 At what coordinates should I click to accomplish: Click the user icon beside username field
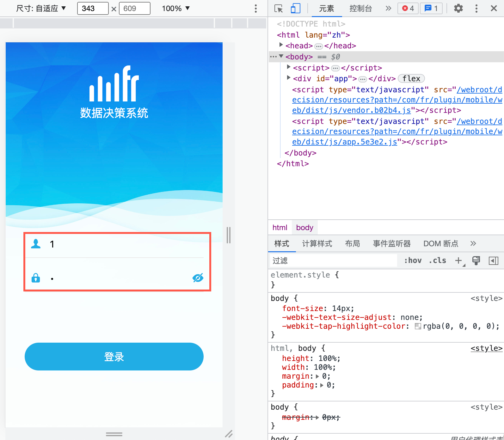click(36, 243)
